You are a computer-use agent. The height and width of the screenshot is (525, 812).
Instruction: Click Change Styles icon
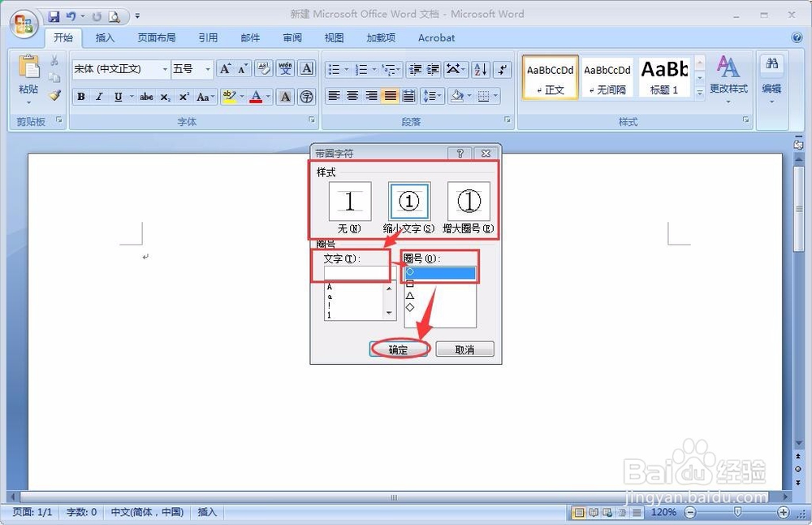[x=728, y=67]
